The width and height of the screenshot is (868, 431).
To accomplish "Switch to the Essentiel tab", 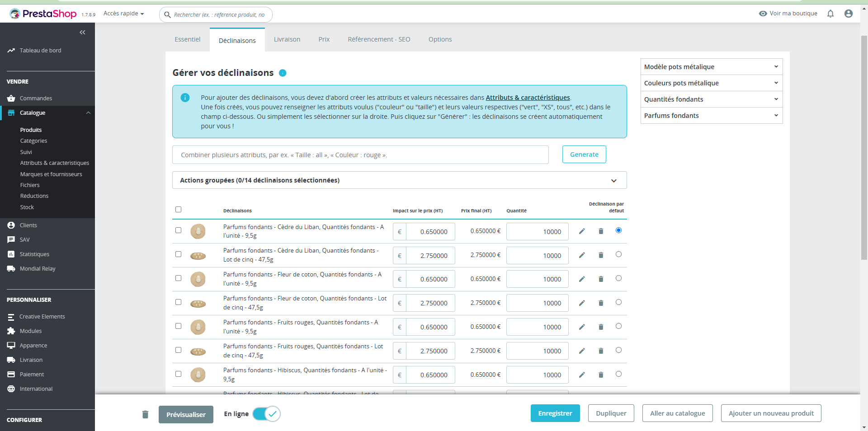I will (x=188, y=39).
